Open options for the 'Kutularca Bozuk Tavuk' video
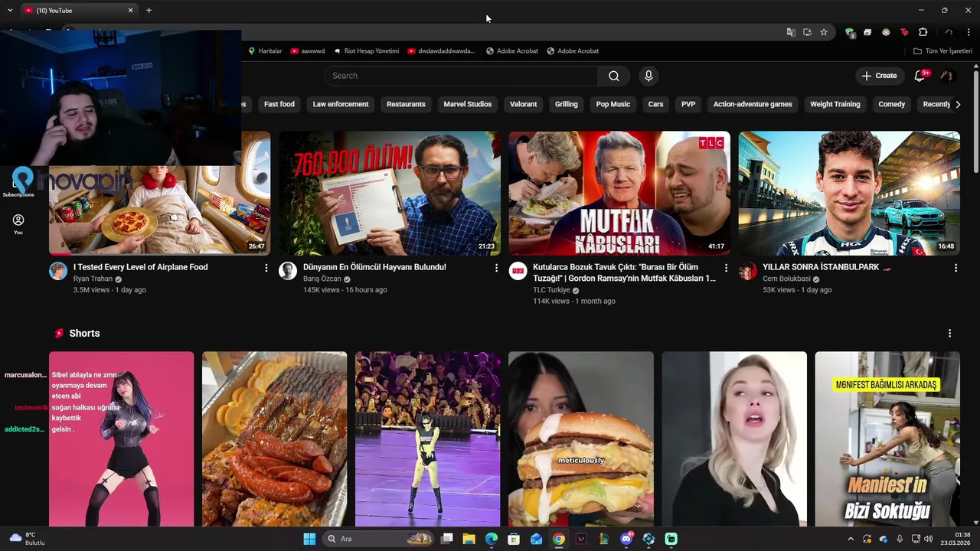Screen dimensions: 980x551 click(x=726, y=268)
